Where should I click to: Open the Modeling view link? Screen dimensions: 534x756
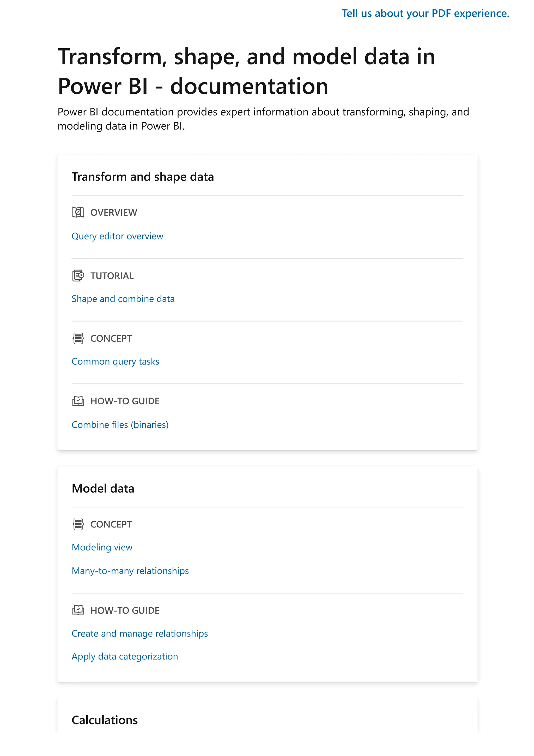click(102, 547)
